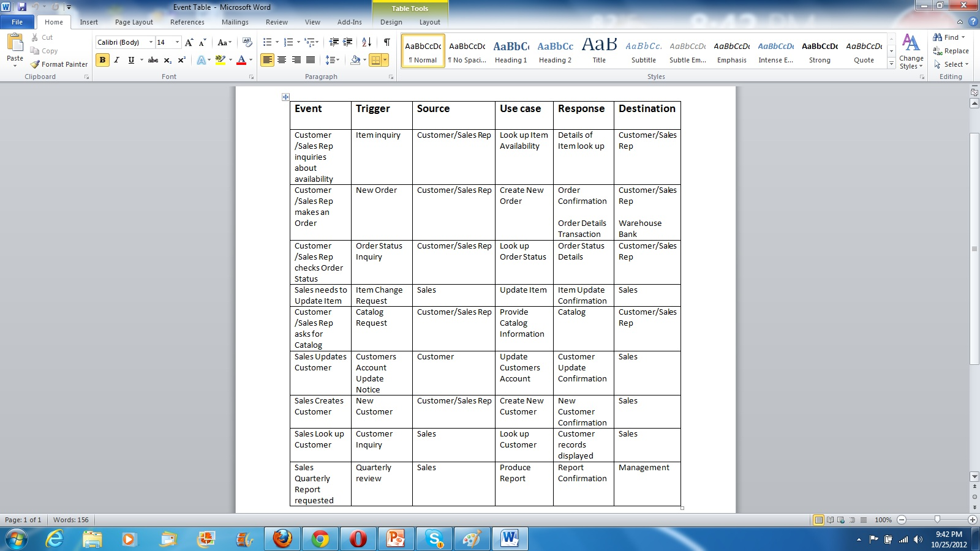Decrease the paragraph indent

(x=334, y=42)
